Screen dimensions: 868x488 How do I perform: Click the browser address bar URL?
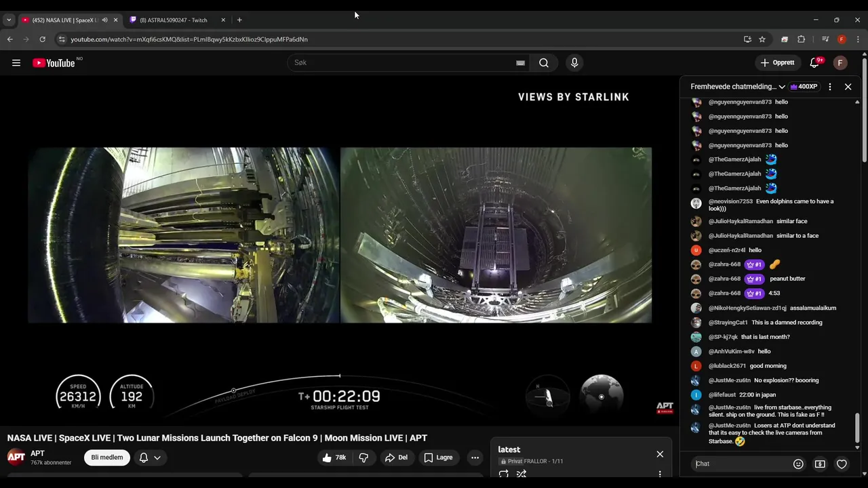click(189, 39)
